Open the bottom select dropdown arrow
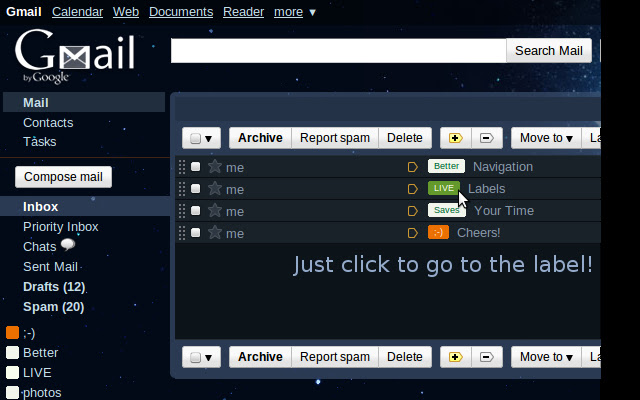 (x=209, y=358)
